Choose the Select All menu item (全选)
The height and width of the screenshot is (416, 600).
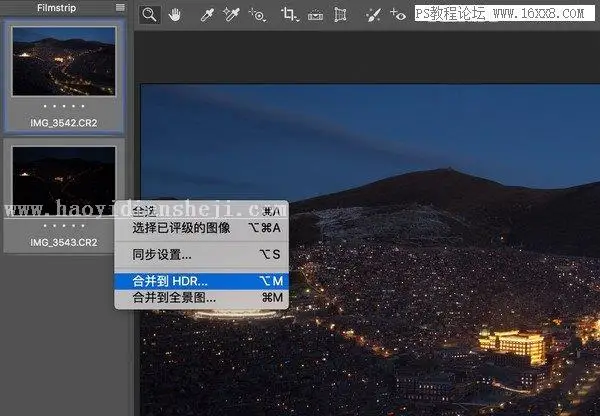(x=202, y=211)
